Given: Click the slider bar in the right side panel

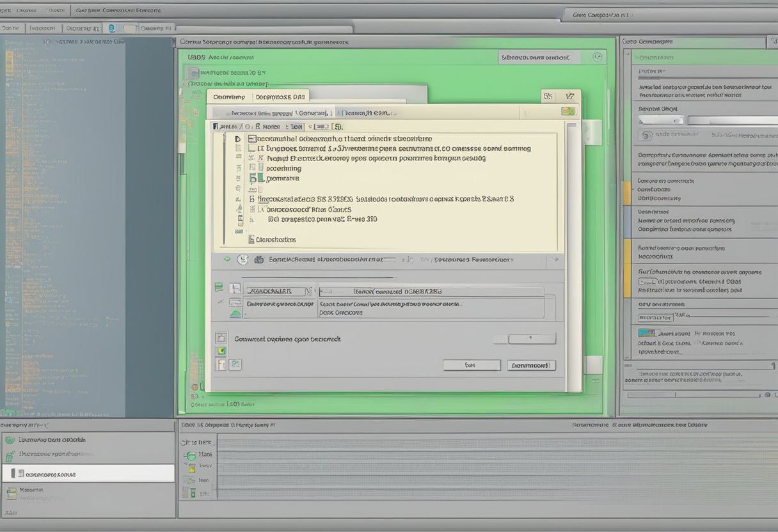Looking at the screenshot, I should click(729, 120).
